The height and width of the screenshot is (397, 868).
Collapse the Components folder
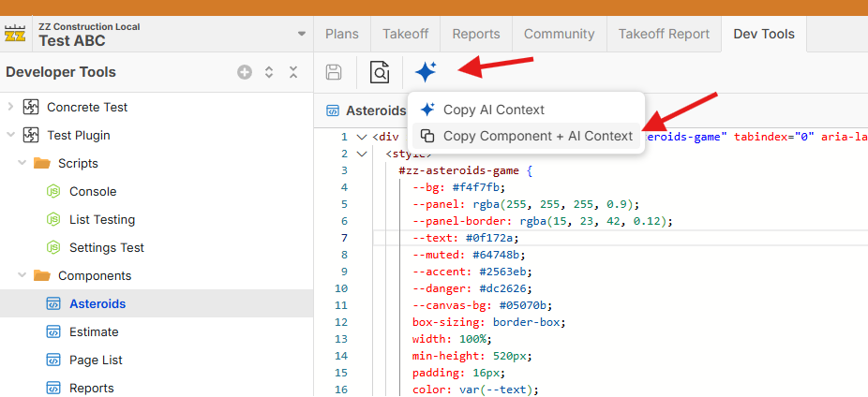point(22,275)
